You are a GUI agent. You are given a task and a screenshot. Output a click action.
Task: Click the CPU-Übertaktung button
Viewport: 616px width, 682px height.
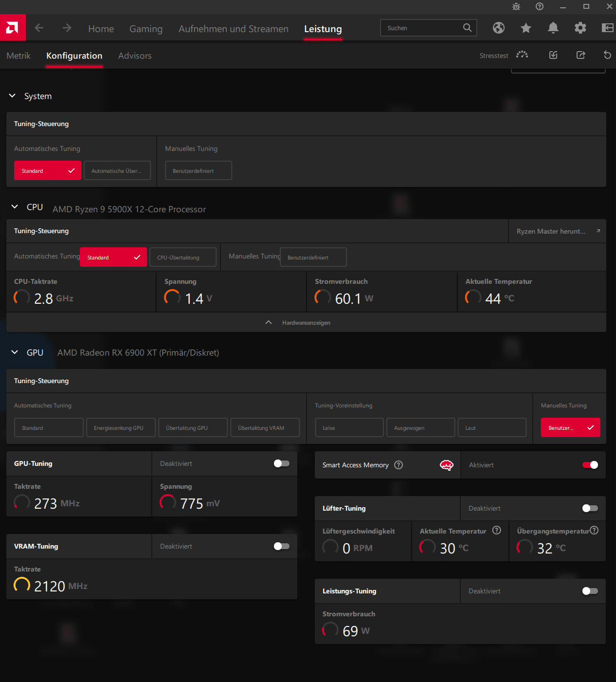[183, 258]
